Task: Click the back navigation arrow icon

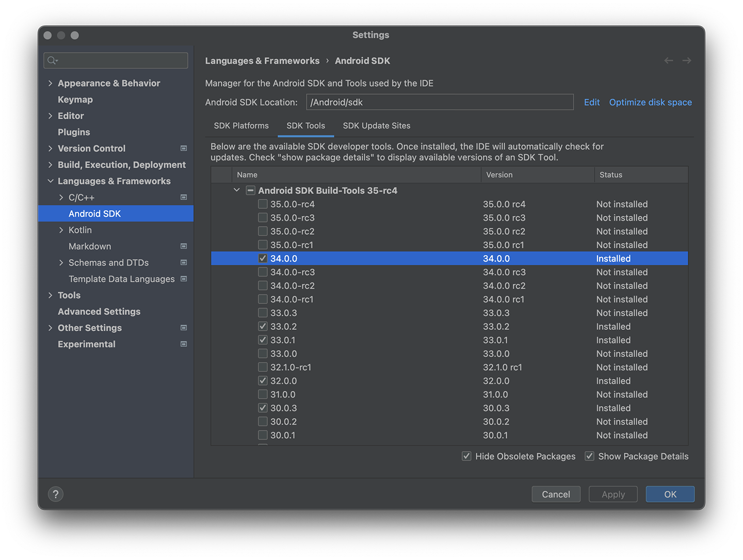Action: pyautogui.click(x=668, y=61)
